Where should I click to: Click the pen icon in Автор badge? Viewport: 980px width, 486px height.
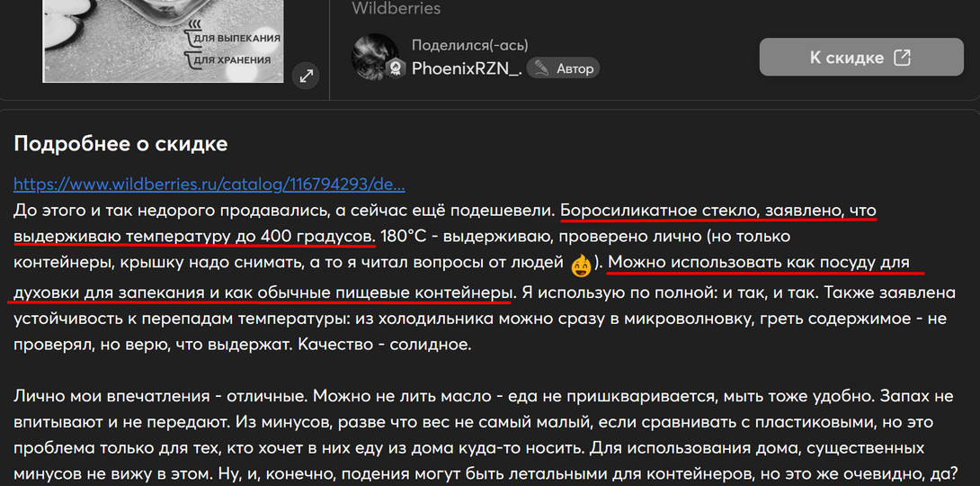point(542,68)
